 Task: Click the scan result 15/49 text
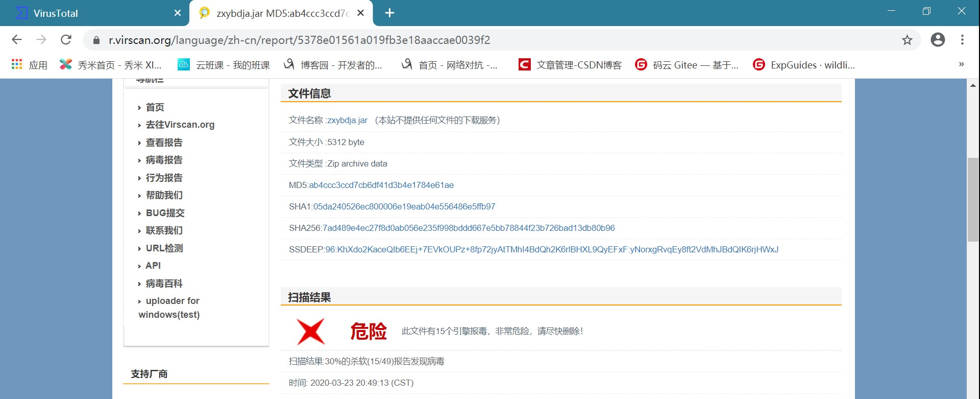click(x=366, y=361)
